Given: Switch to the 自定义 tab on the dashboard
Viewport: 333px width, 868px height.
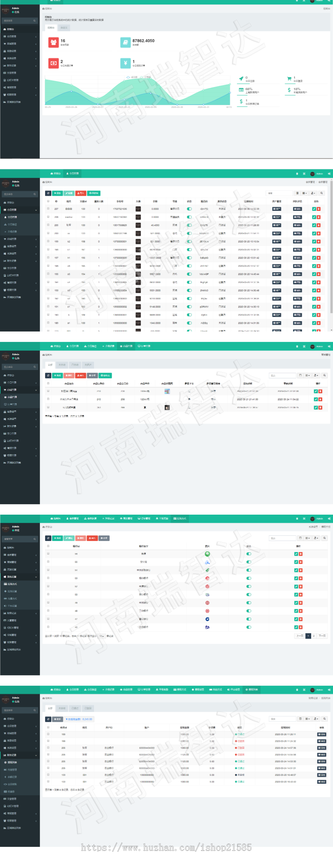Looking at the screenshot, I should (64, 28).
